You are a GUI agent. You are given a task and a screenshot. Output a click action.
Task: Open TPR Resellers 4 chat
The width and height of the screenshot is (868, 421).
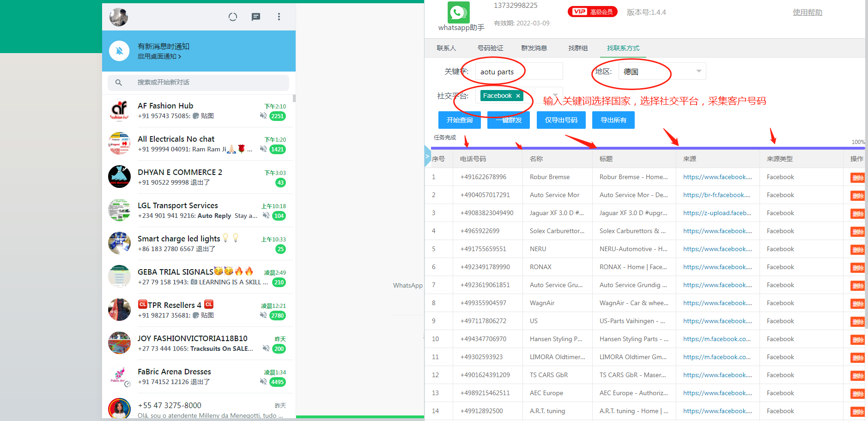click(x=199, y=310)
